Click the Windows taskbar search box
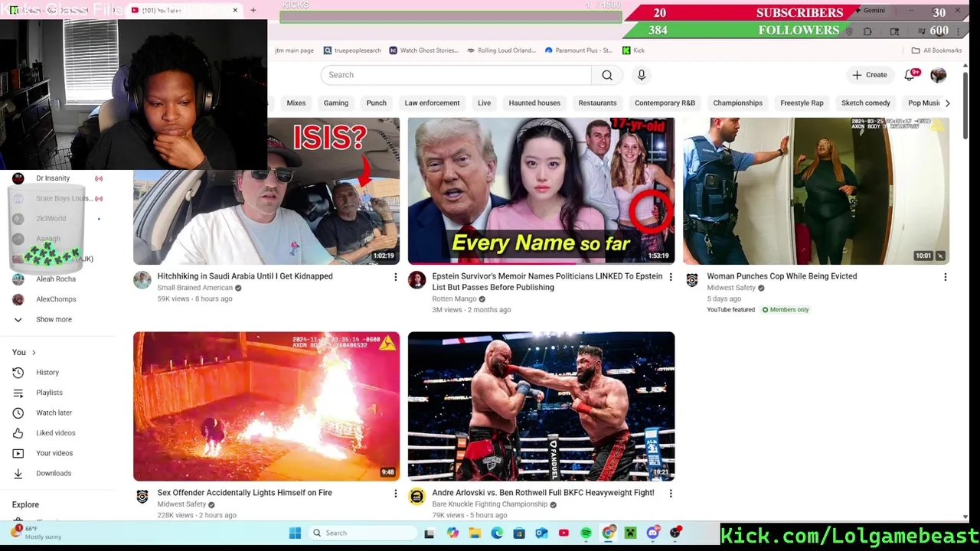 click(x=361, y=533)
